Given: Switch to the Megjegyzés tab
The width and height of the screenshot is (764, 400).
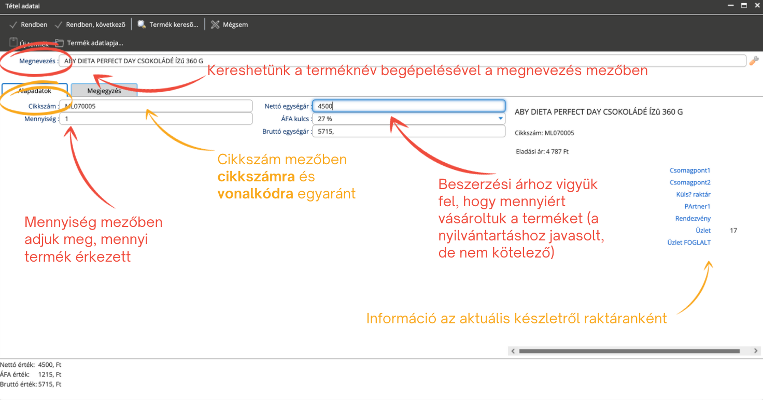Looking at the screenshot, I should tap(103, 90).
